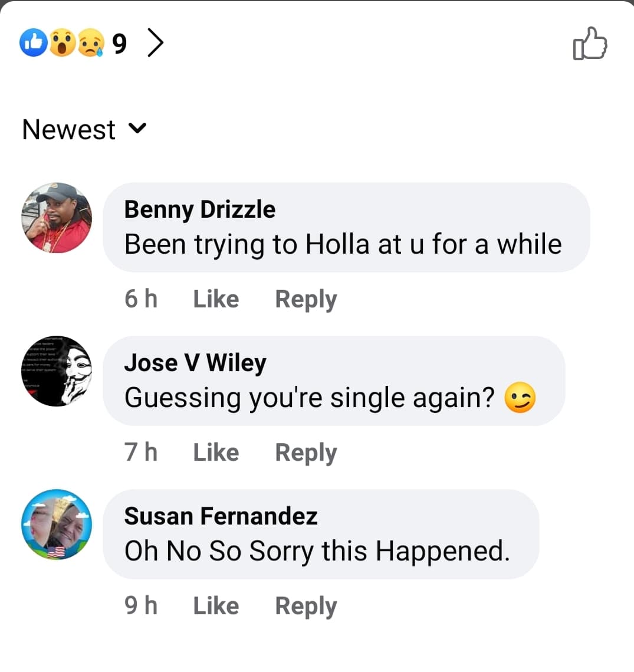Click Susan Fernandez's name
The height and width of the screenshot is (672, 634).
[x=221, y=516]
